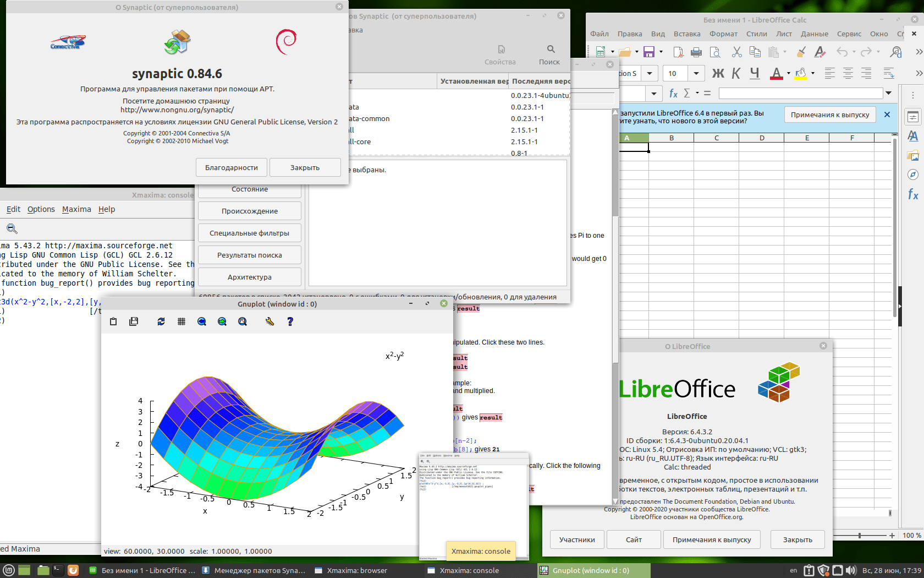
Task: Click Закрыть in the Synaptic about dialog
Action: click(x=305, y=167)
